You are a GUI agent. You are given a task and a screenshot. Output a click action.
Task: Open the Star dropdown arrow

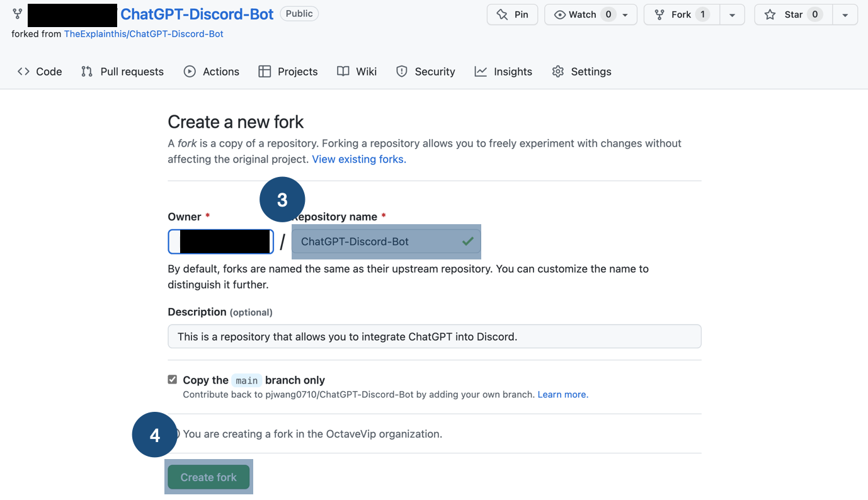click(845, 14)
